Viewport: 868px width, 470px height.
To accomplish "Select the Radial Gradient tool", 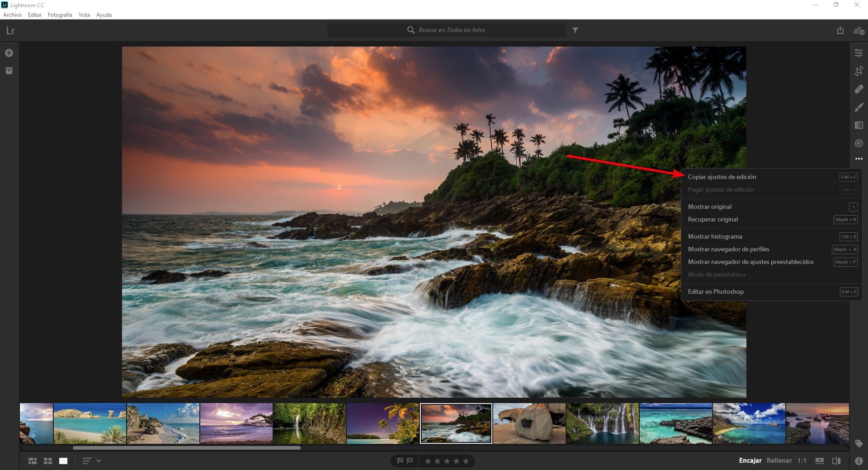I will click(859, 144).
